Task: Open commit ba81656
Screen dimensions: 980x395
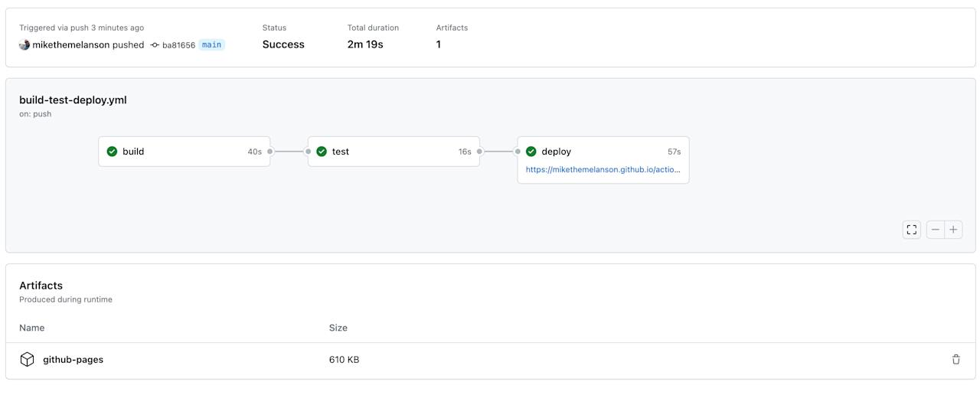Action: pyautogui.click(x=178, y=45)
